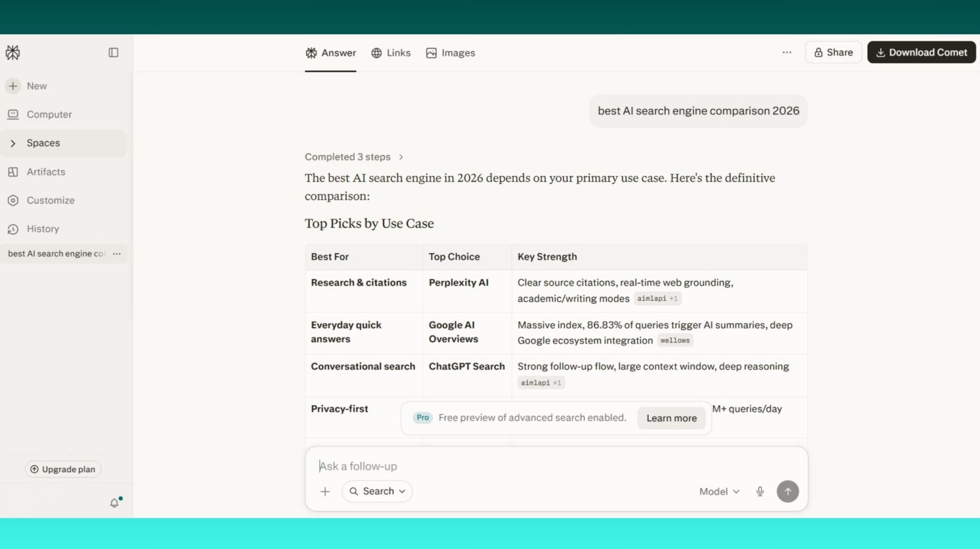Click the Share button
Screen dimensions: 980x549
click(833, 52)
